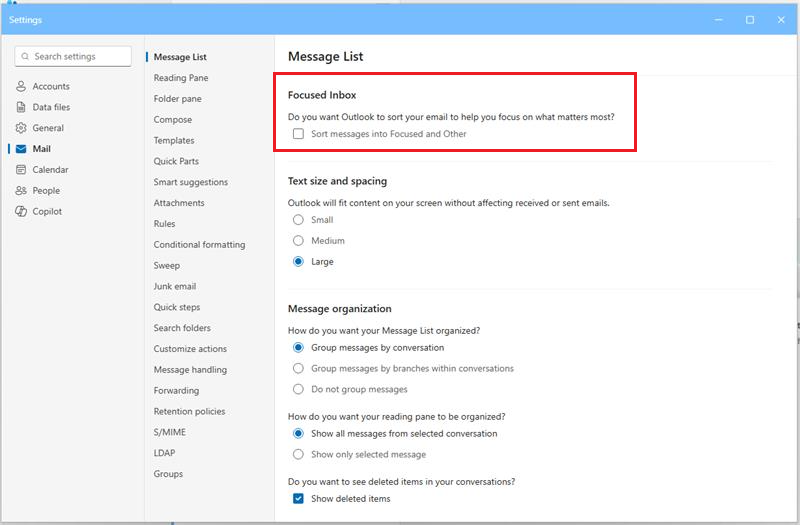
Task: Open Smart suggestions settings
Action: point(191,182)
